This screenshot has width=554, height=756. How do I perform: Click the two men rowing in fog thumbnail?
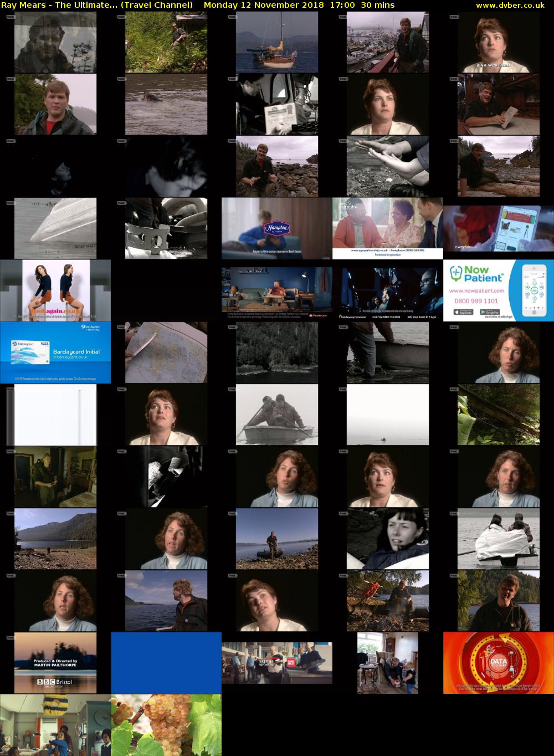tap(276, 415)
